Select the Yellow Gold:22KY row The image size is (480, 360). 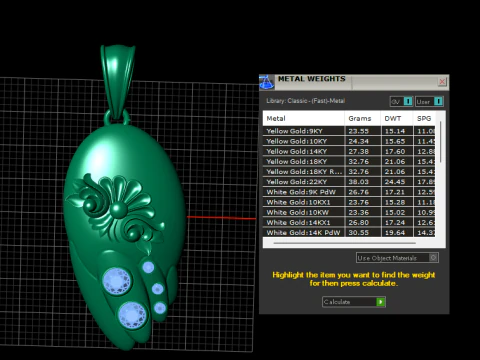pyautogui.click(x=349, y=182)
